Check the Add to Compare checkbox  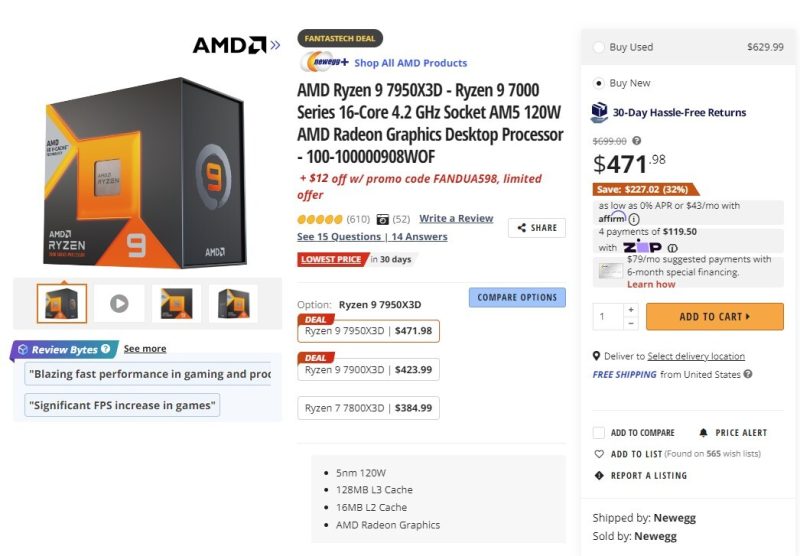coord(598,433)
